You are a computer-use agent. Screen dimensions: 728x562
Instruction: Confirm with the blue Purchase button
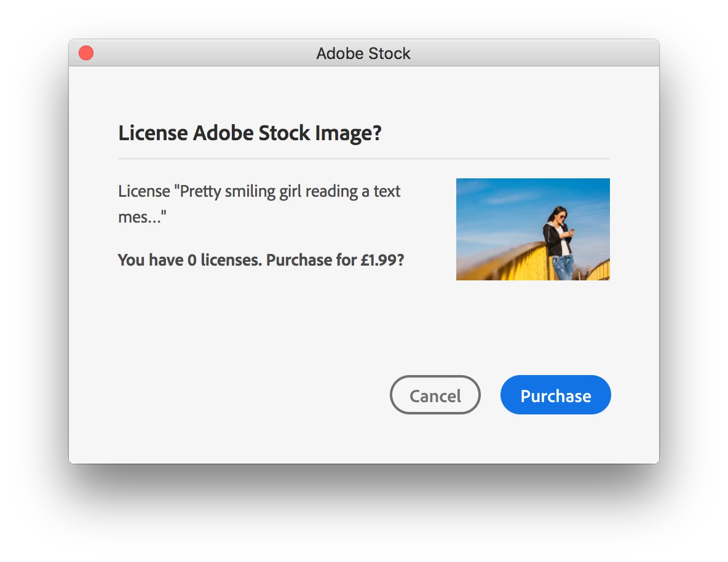coord(555,395)
